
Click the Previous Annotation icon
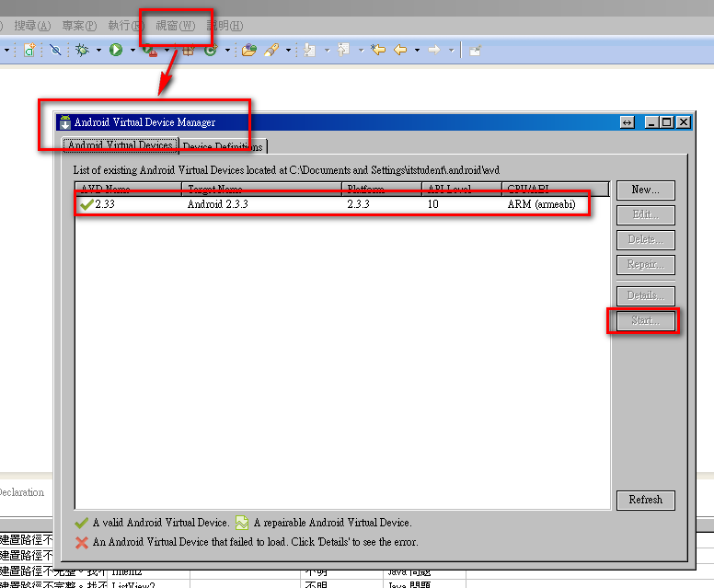pyautogui.click(x=344, y=50)
